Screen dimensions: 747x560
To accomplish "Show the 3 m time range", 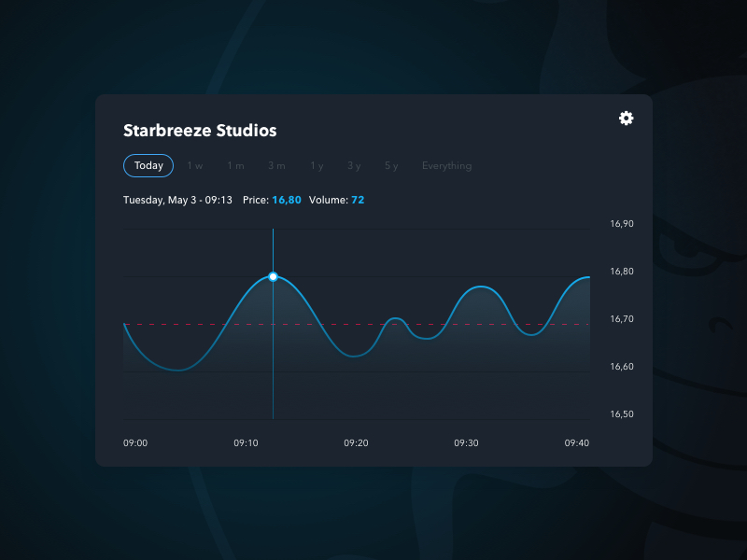I will (276, 166).
